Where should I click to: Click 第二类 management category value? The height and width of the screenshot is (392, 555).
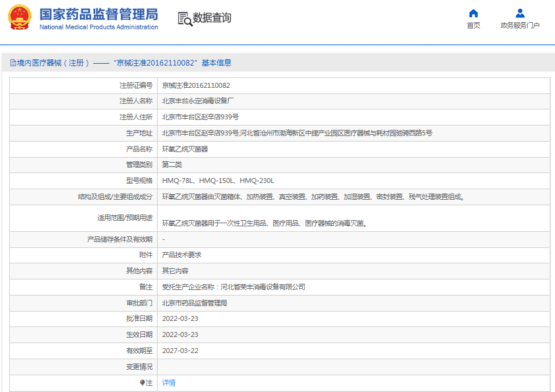172,164
